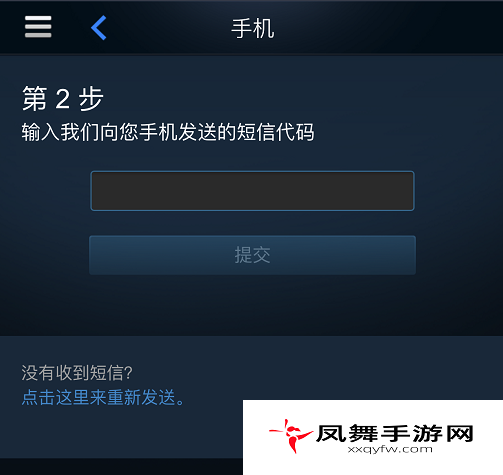
Task: Submit the code with 提交 button
Action: coord(252,255)
